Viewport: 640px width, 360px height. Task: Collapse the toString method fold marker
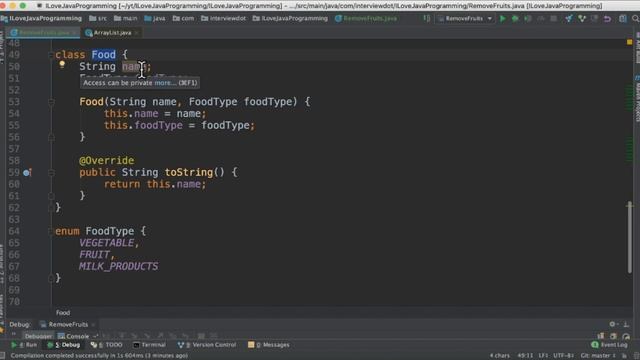tap(51, 173)
